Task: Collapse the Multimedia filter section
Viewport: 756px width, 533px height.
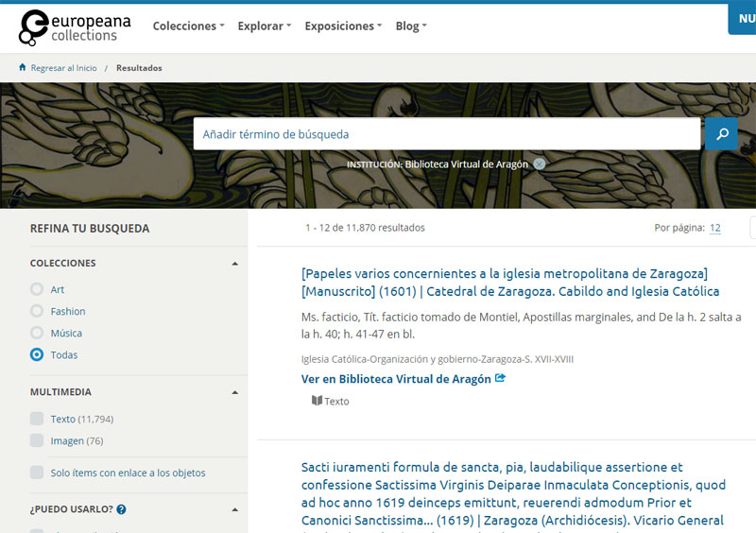Action: tap(234, 392)
